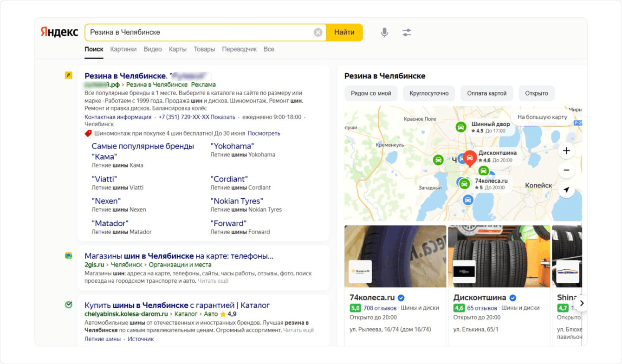Open Контактная информация link

pos(118,117)
